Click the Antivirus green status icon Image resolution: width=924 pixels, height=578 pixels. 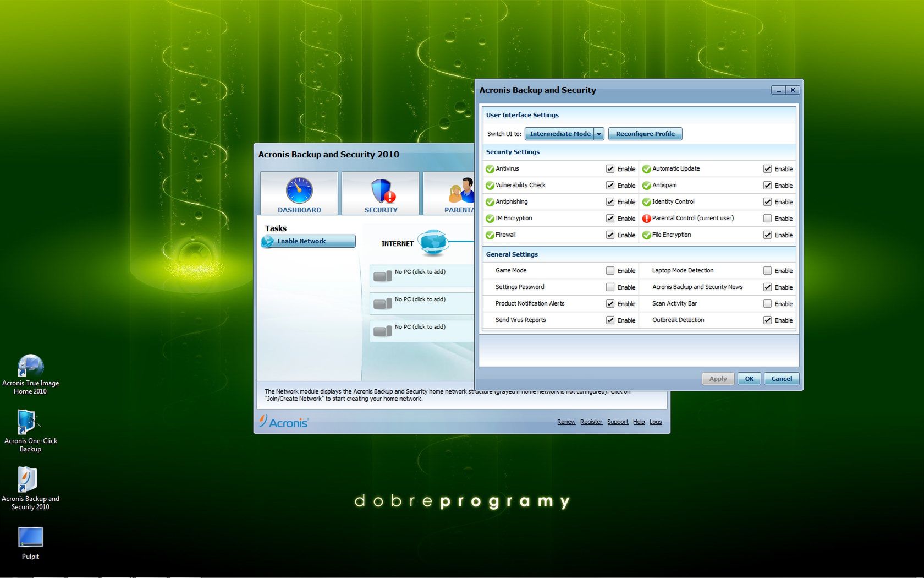490,169
